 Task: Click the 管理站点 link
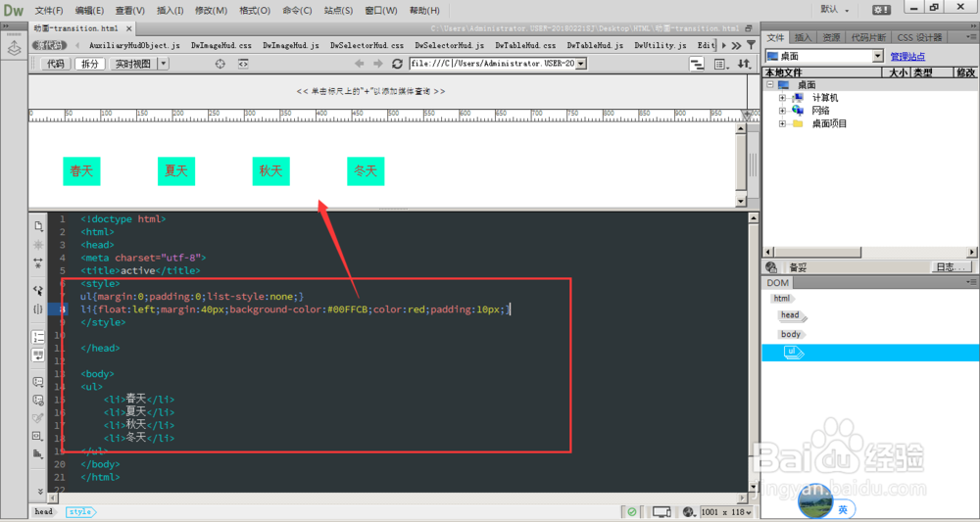tap(907, 57)
